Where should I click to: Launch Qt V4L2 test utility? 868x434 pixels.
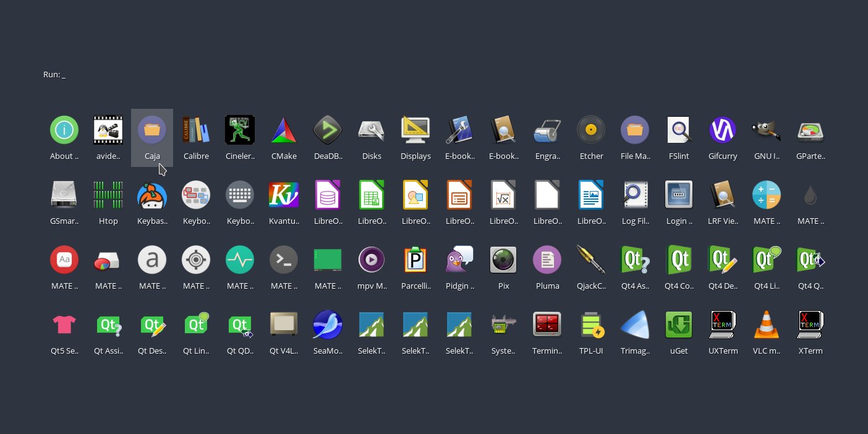pyautogui.click(x=284, y=333)
